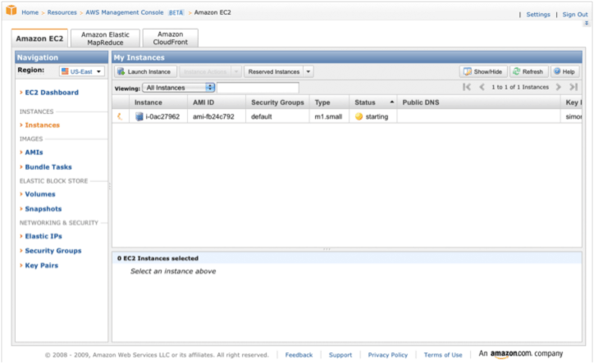
Task: Open Bundle Tasks in navigation
Action: pyautogui.click(x=48, y=167)
